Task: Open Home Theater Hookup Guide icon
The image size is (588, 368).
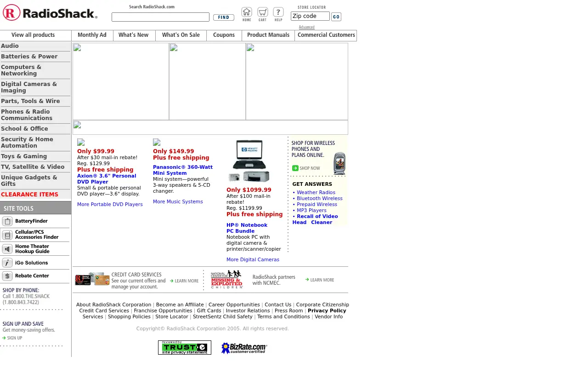Action: (7, 249)
